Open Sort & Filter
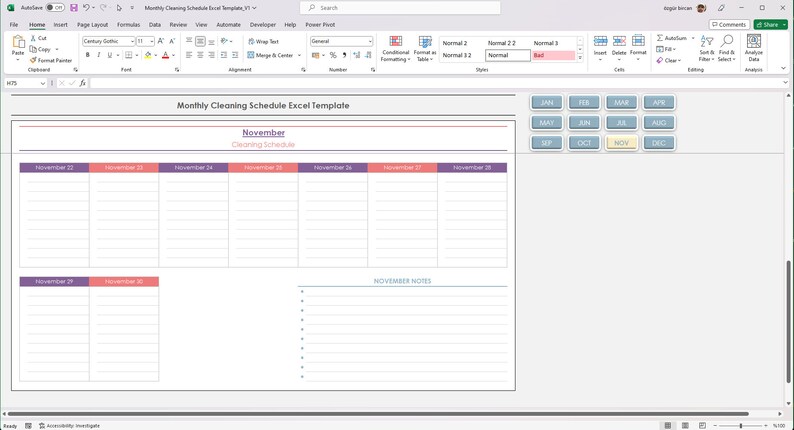The width and height of the screenshot is (794, 430). [707, 48]
